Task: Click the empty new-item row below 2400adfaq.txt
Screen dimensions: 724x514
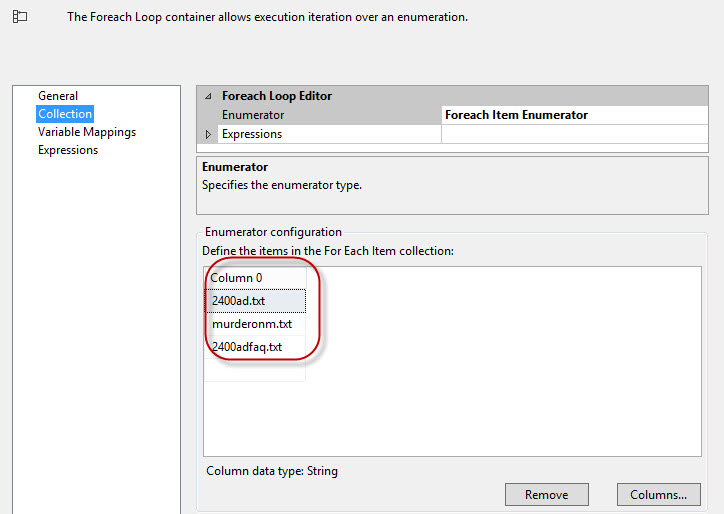Action: (255, 370)
